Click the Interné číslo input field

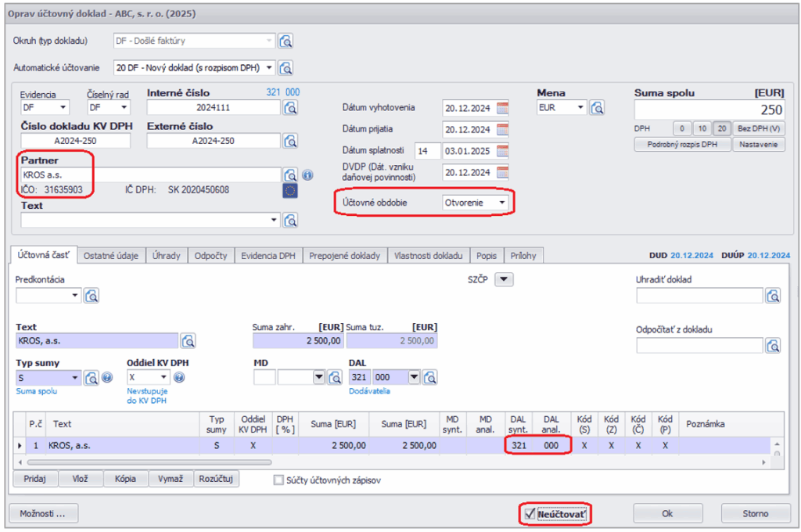click(213, 108)
